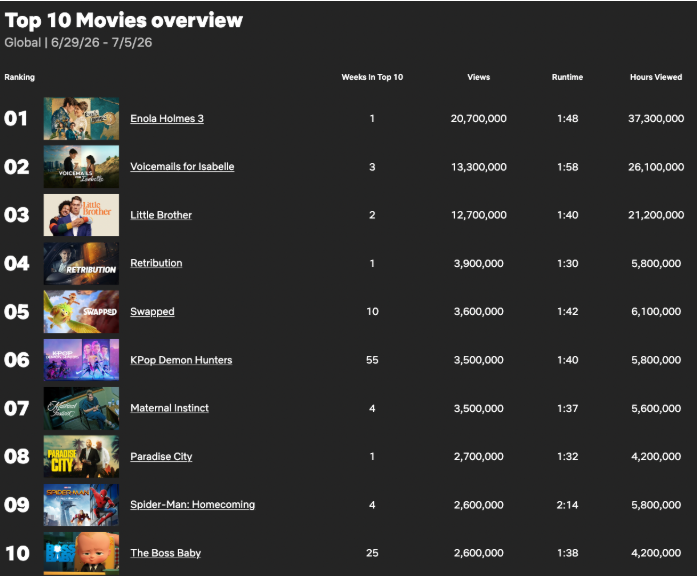Screen dimensions: 697x576
Task: Click the ranking number 03
Action: (x=16, y=215)
